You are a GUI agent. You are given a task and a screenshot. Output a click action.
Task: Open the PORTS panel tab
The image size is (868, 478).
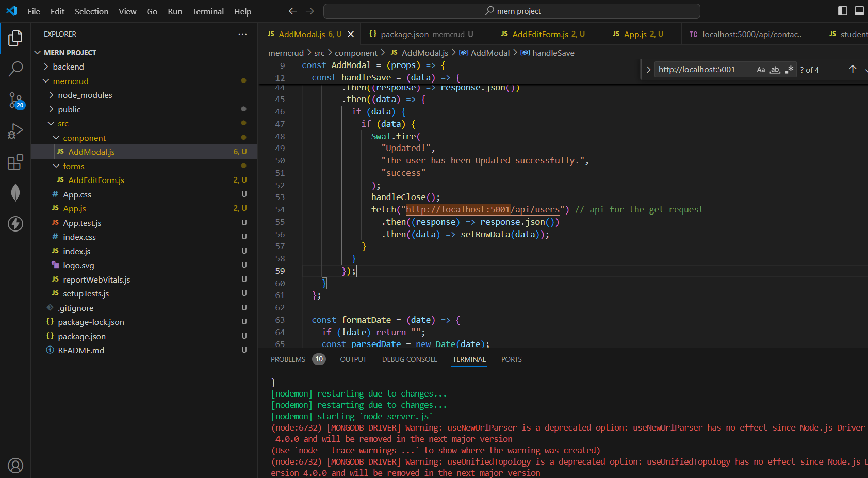pos(511,359)
